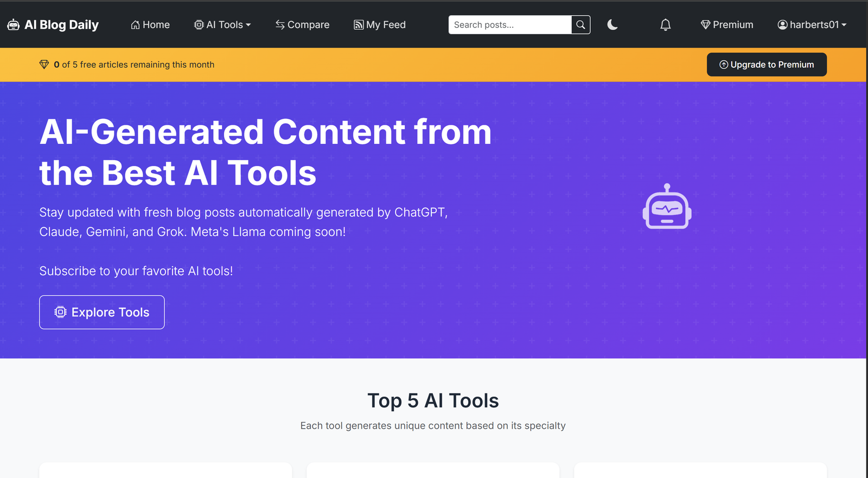This screenshot has height=478, width=868.
Task: Click "AI-Generated Content from the Best AI Tools" headline
Action: pos(265,152)
